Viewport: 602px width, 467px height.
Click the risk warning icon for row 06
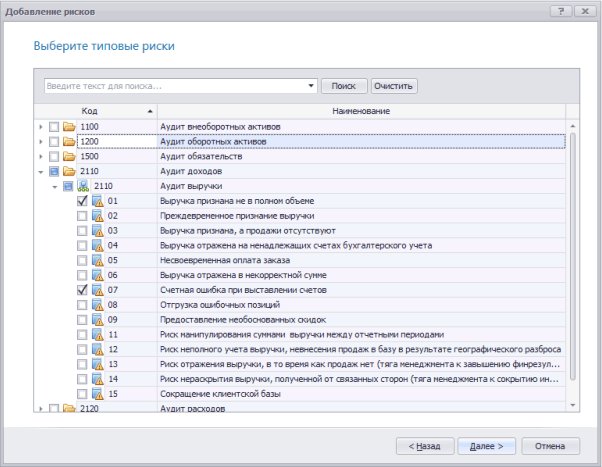point(98,275)
